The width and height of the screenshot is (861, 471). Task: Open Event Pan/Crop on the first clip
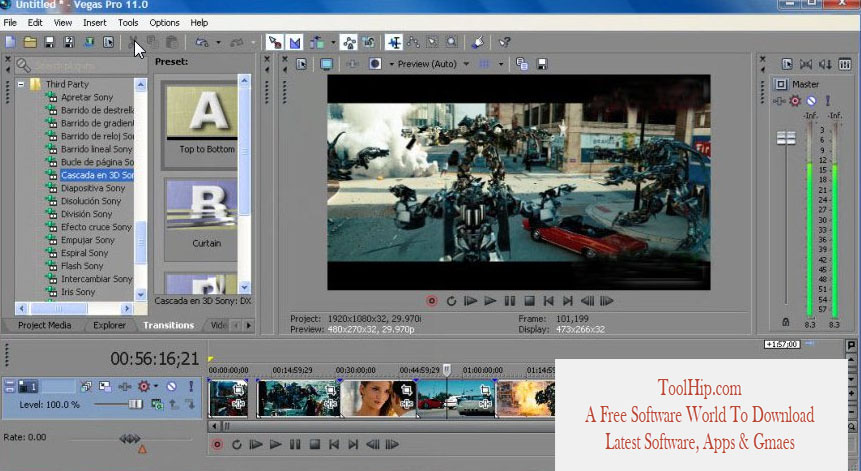click(x=238, y=389)
